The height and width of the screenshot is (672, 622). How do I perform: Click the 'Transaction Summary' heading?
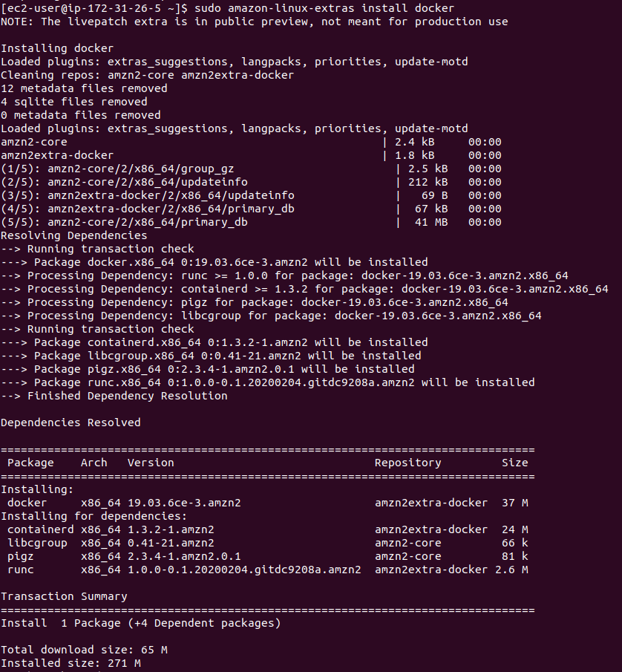[x=64, y=596]
